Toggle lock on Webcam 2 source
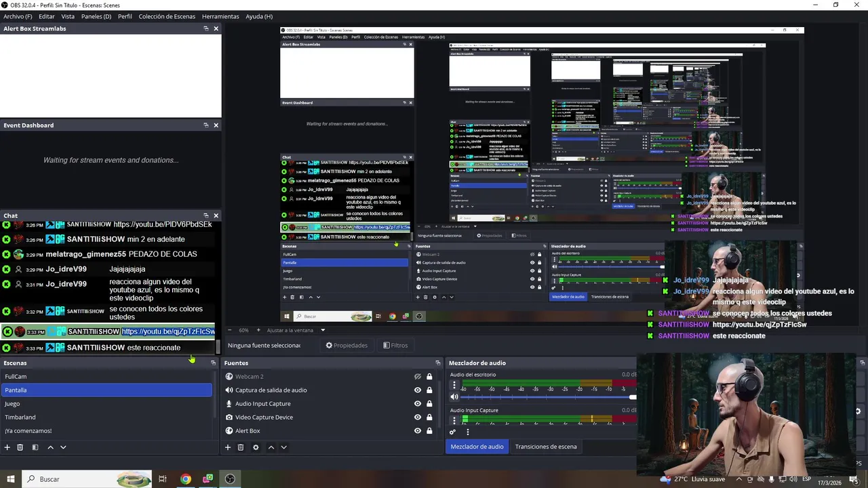 429,377
